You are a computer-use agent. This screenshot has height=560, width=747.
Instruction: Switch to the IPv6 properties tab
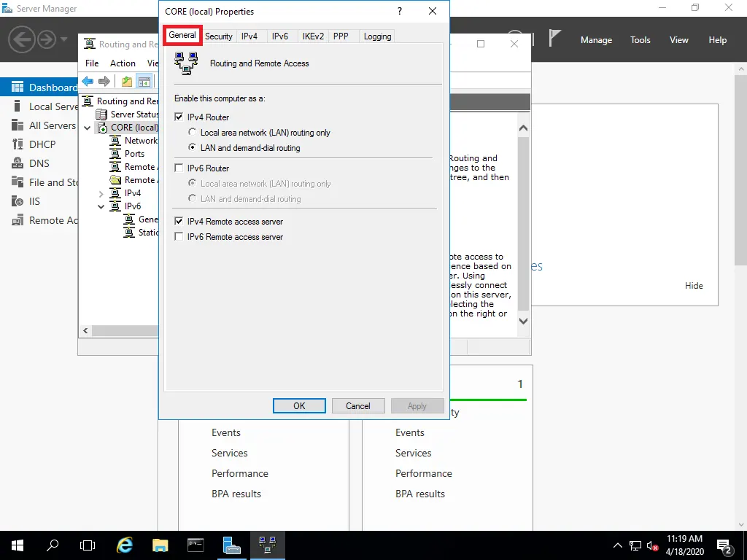click(x=280, y=36)
